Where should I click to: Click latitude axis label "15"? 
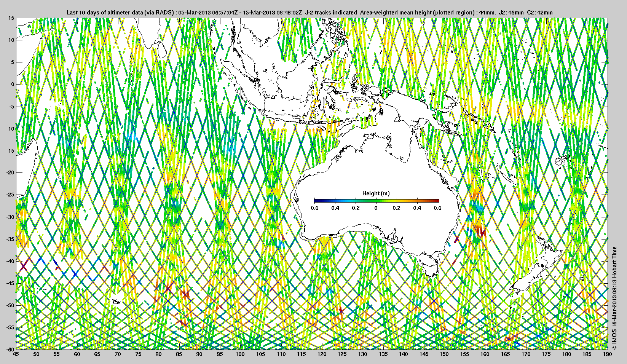[x=11, y=18]
